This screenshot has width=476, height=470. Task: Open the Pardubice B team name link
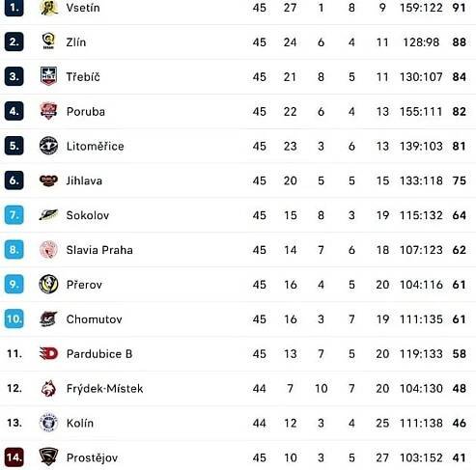99,354
